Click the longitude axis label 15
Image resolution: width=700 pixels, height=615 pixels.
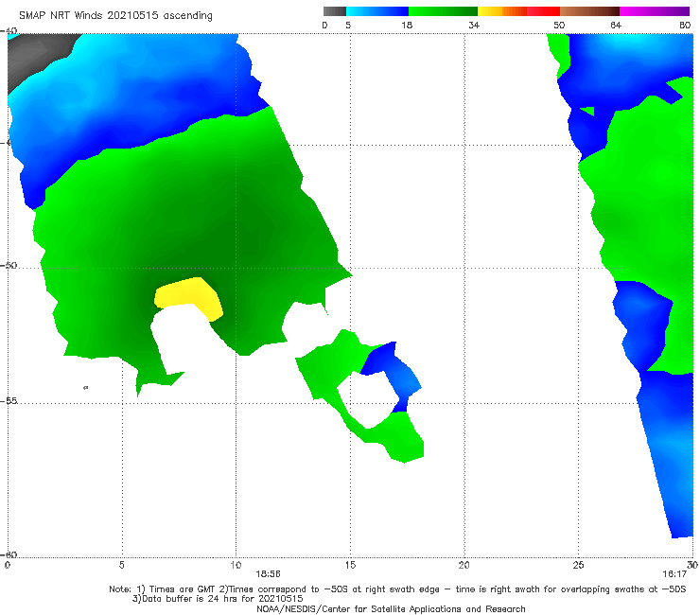(x=350, y=565)
